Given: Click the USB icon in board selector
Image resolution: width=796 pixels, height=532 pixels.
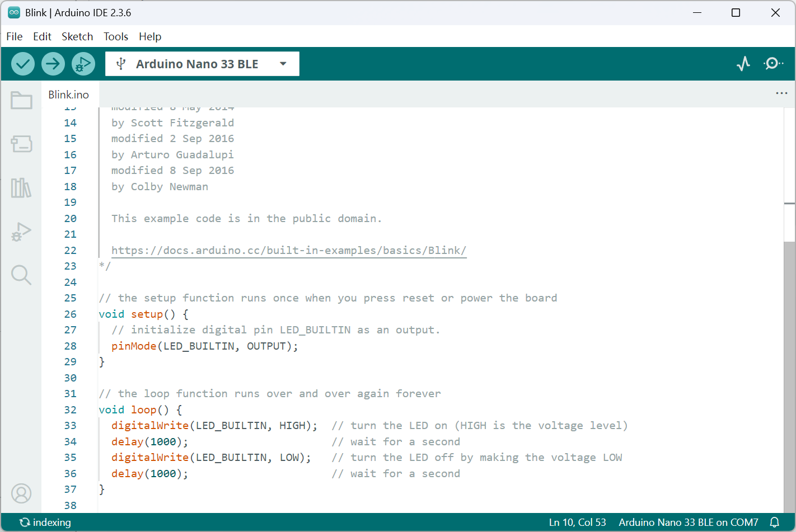Looking at the screenshot, I should pos(121,64).
